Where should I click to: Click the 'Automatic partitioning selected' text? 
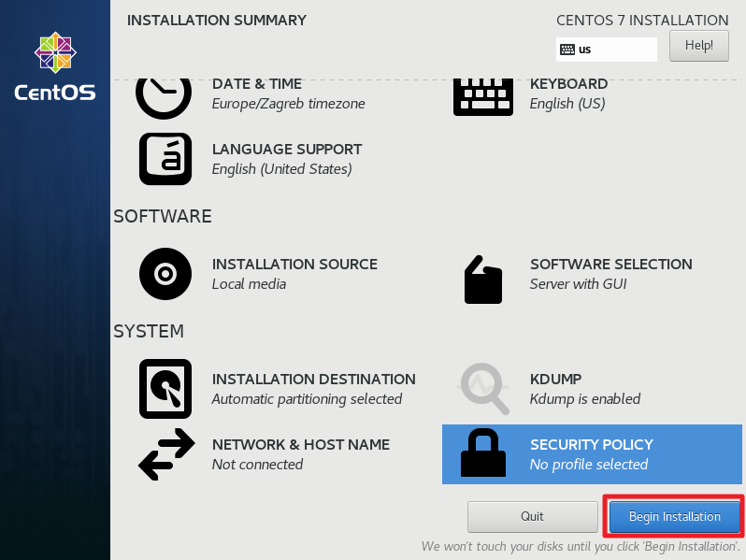[x=308, y=399]
